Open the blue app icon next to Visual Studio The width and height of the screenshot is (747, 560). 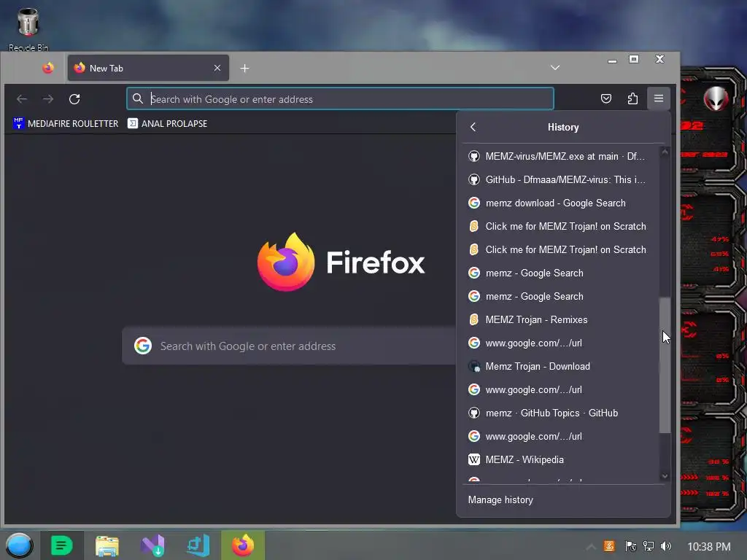pyautogui.click(x=198, y=545)
